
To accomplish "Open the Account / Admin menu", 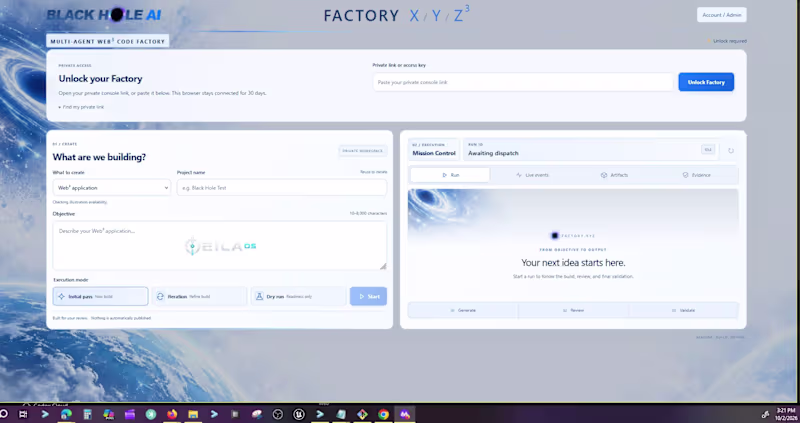I will [x=721, y=15].
